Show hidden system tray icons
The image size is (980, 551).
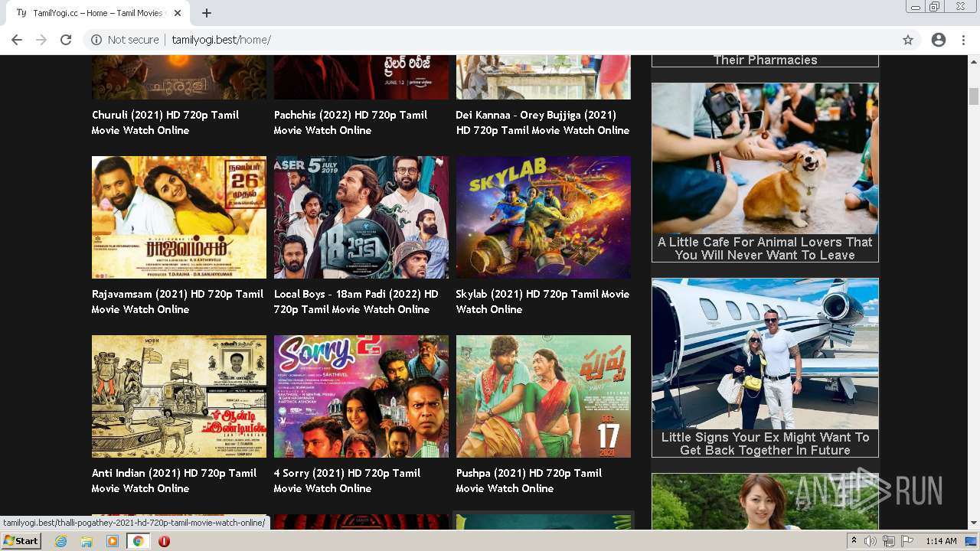[x=854, y=541]
